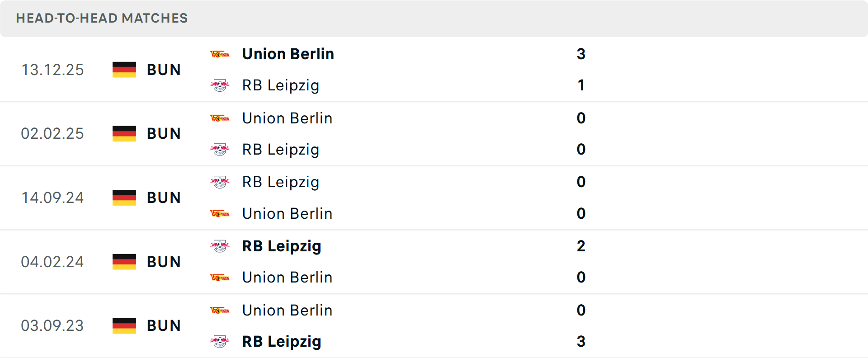The image size is (868, 358).
Task: Click Union Berlin's name in the 14.09.24 row
Action: tap(287, 213)
